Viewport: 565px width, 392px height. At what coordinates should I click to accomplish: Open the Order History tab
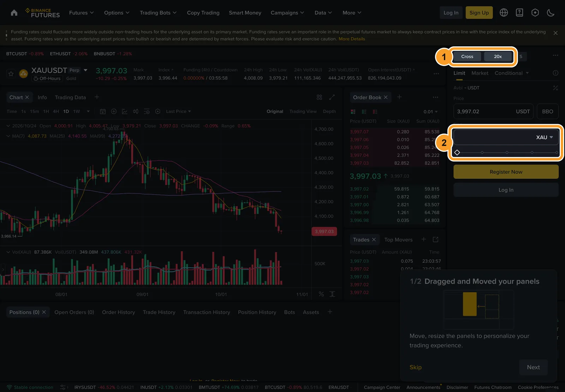point(118,312)
